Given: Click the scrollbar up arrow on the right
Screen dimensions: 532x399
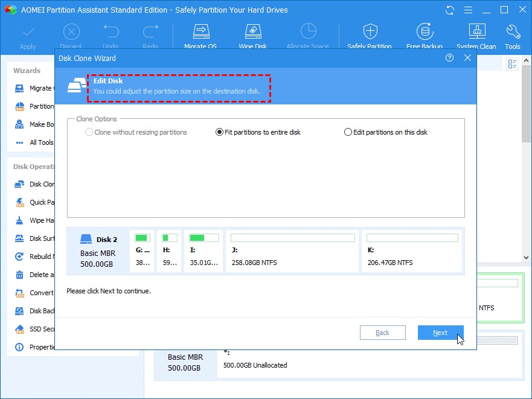Looking at the screenshot, I should (x=526, y=61).
